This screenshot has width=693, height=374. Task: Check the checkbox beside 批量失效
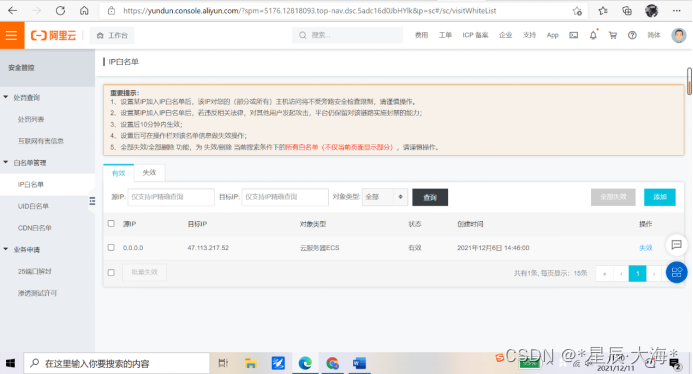[x=111, y=272]
